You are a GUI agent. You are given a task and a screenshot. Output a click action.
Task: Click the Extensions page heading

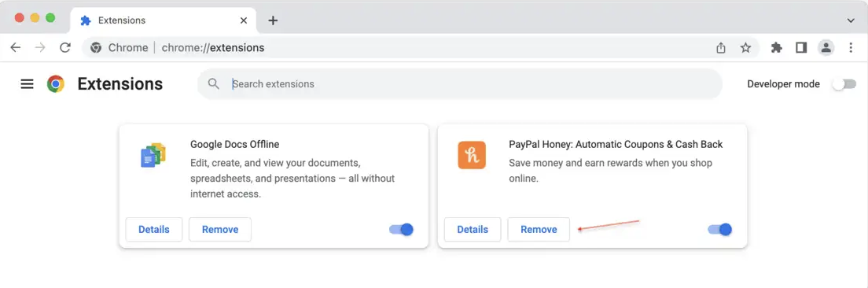[x=120, y=84]
